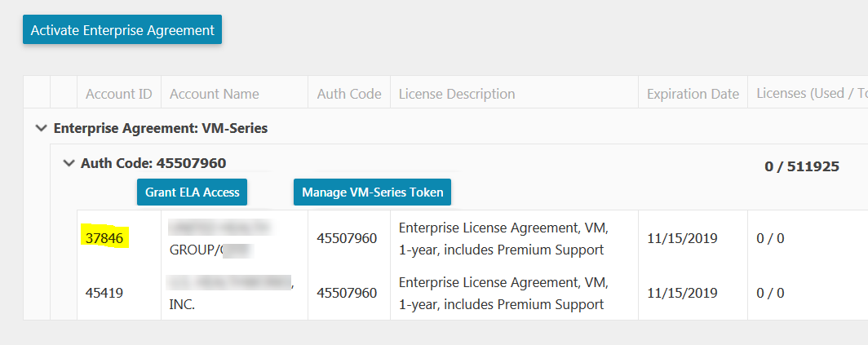The image size is (868, 345).
Task: Click second row expiration date 11/15/2019
Action: point(682,292)
